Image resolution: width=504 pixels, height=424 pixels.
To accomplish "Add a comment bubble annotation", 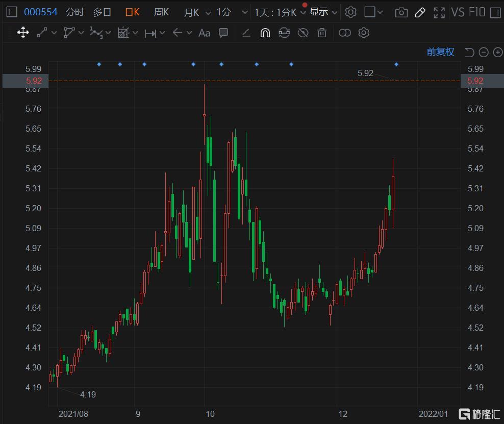I will click(x=223, y=33).
